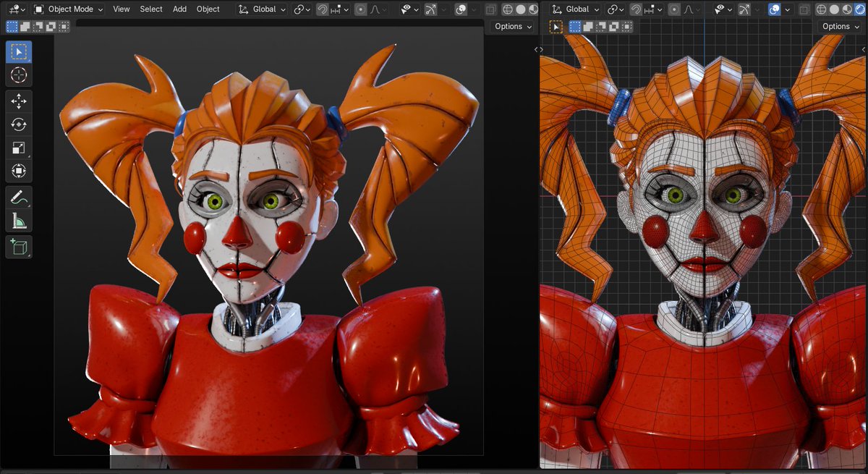The width and height of the screenshot is (868, 474).
Task: Switch left viewport to Wireframe shading
Action: point(508,9)
